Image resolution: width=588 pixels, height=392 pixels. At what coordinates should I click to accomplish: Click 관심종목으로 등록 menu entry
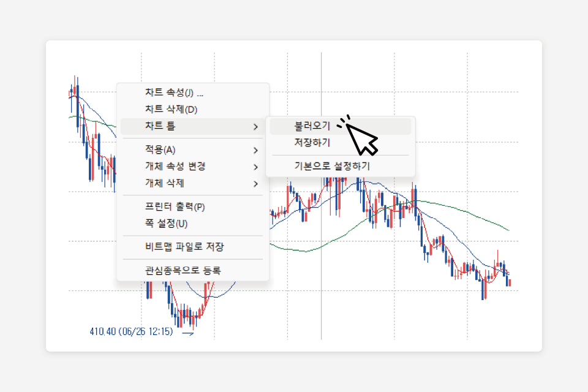183,270
